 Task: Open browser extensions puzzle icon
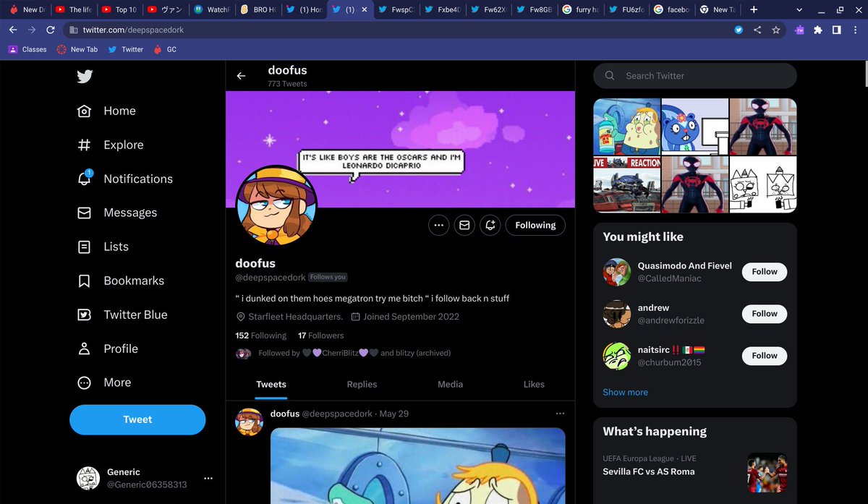point(818,30)
